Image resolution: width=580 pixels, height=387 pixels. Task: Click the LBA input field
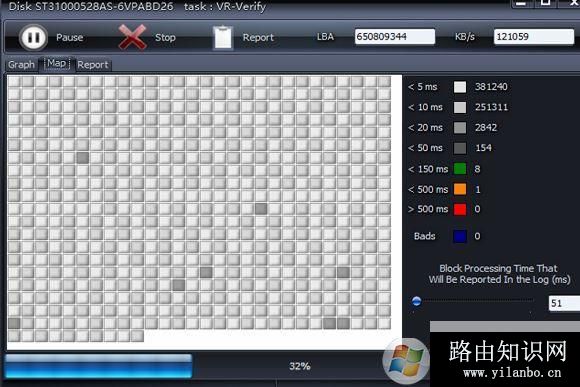pyautogui.click(x=395, y=37)
